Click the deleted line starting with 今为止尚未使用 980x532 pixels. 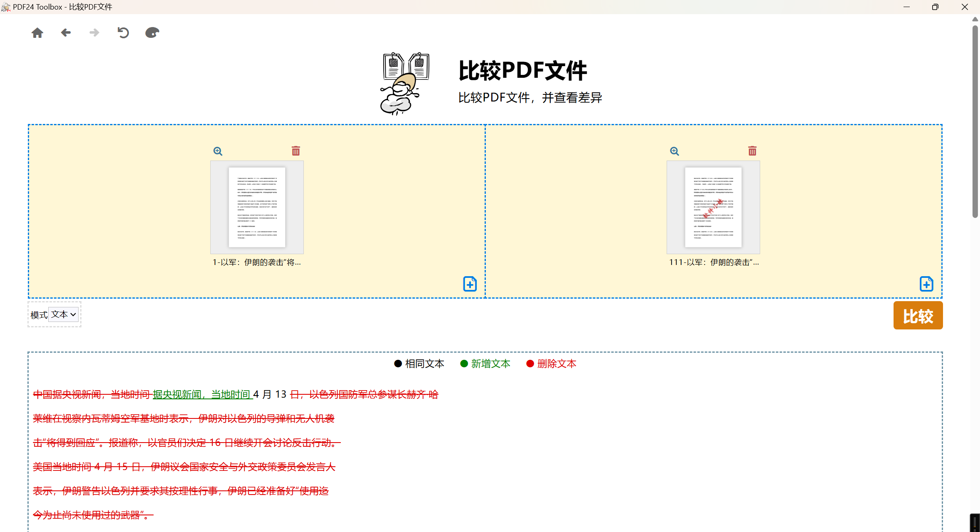point(93,515)
